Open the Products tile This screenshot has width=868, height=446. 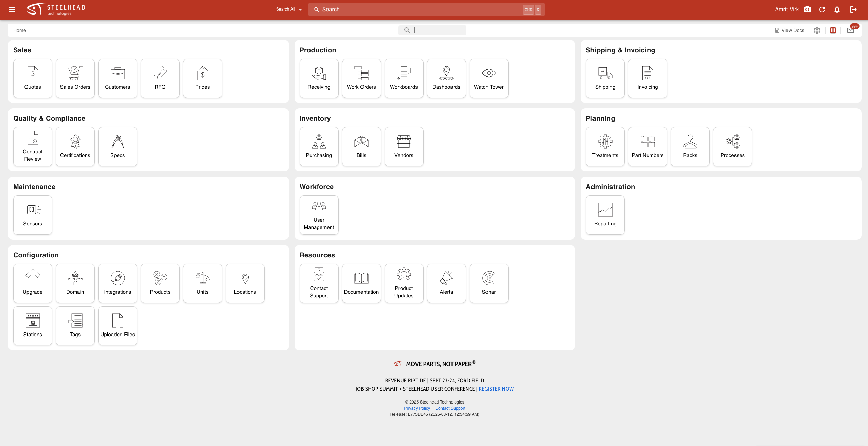(x=160, y=283)
